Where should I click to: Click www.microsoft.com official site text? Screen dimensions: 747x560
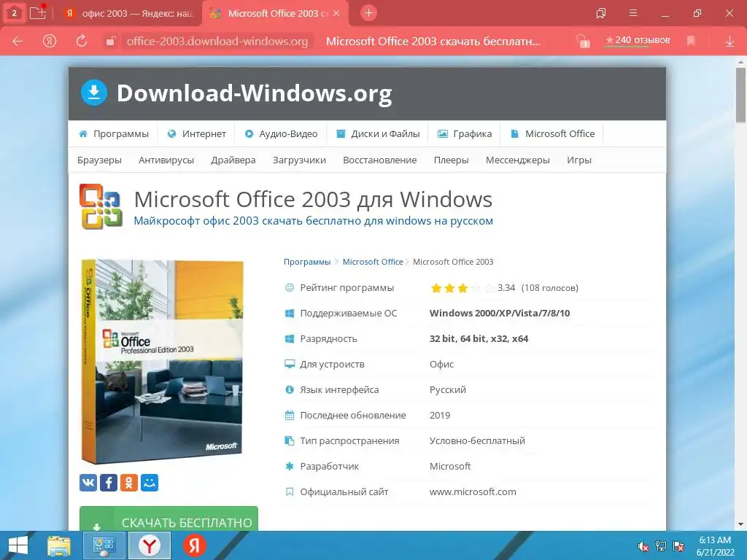(x=473, y=492)
